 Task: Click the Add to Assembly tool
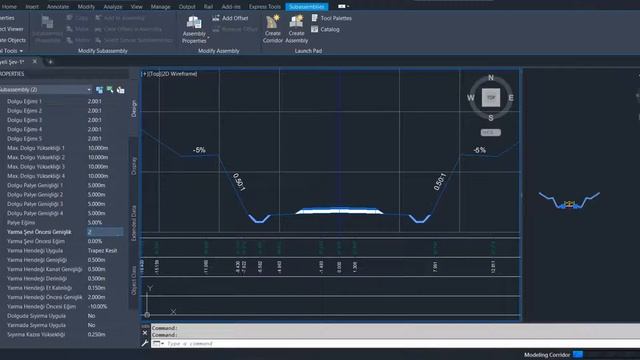click(120, 18)
